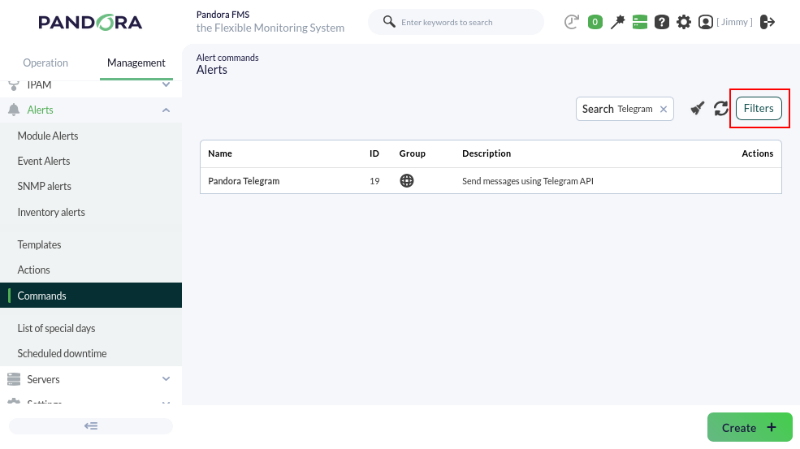
Task: Collapse the sidebar with arrow icon
Action: 91,426
